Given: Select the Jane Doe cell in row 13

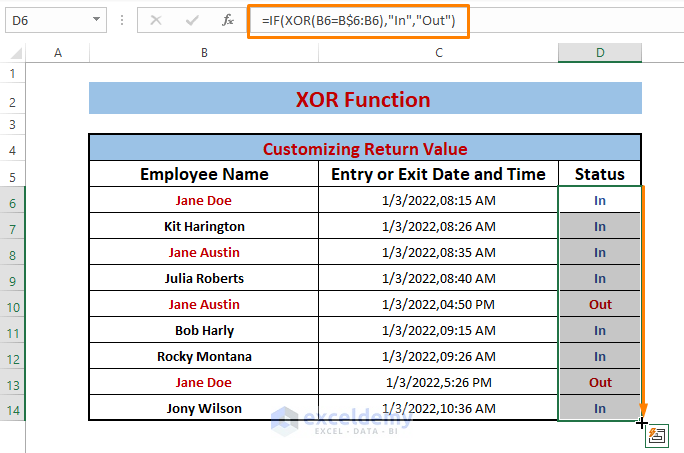Looking at the screenshot, I should (204, 382).
